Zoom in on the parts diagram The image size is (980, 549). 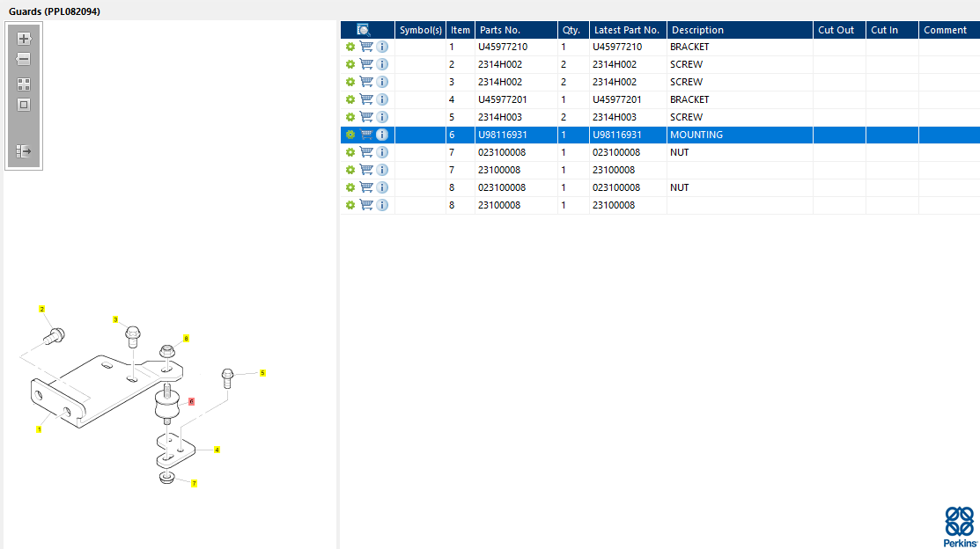[24, 39]
